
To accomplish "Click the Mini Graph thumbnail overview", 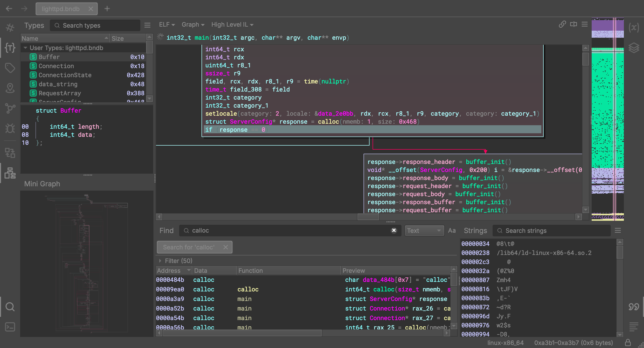I will pos(87,264).
